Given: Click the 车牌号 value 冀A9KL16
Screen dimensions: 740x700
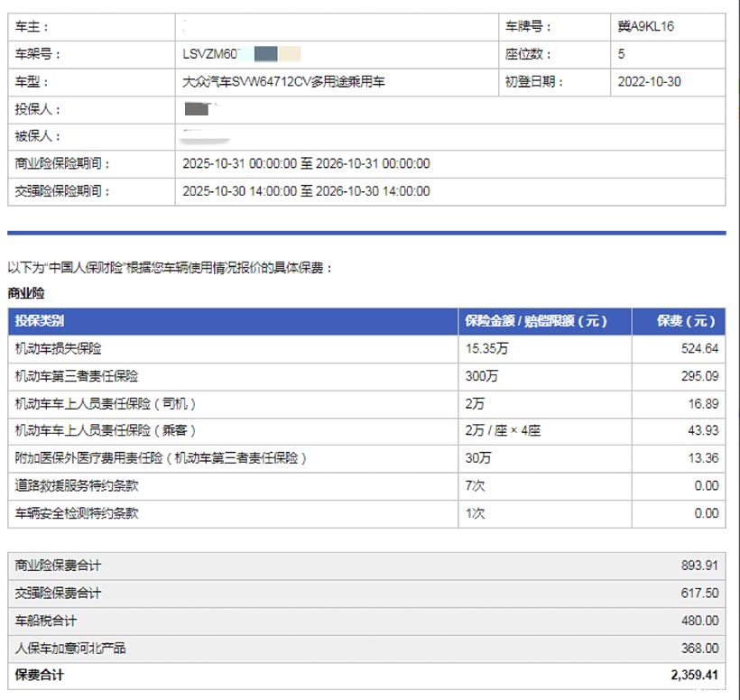Looking at the screenshot, I should point(645,27).
